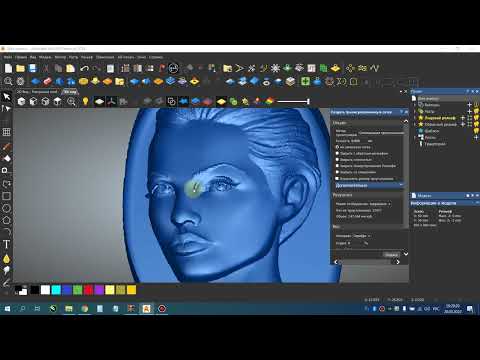The height and width of the screenshot is (360, 480).
Task: Click the zoom magnifier icon in second toolbar row
Action: click(8, 81)
